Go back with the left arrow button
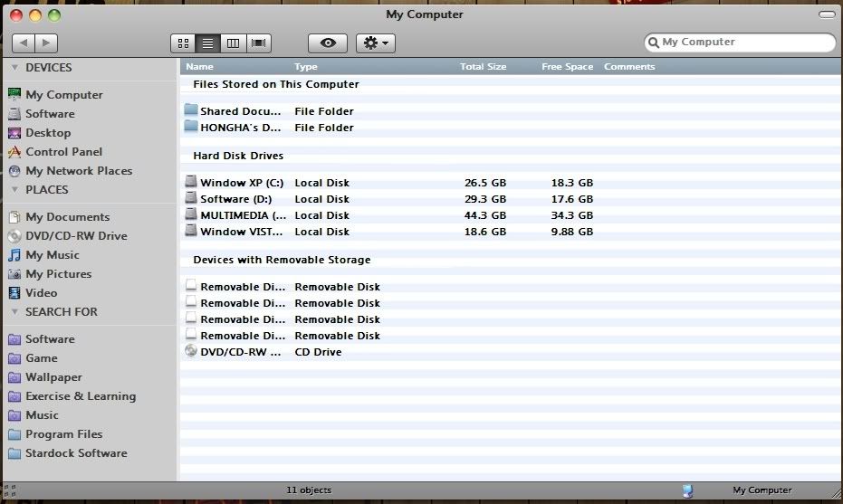This screenshot has width=843, height=504. click(x=24, y=43)
